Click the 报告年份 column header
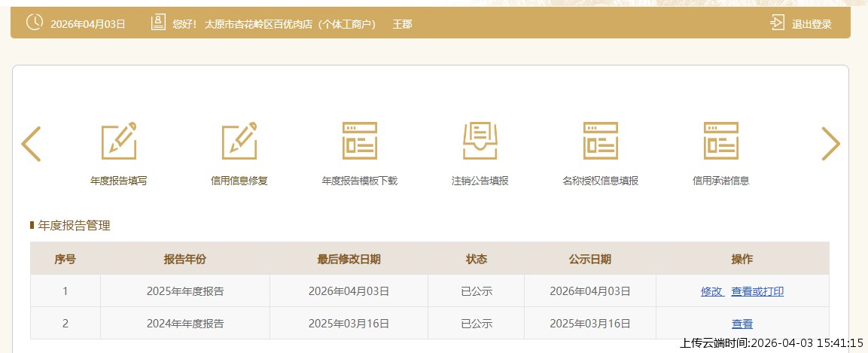Viewport: 868px width, 353px height. [185, 259]
